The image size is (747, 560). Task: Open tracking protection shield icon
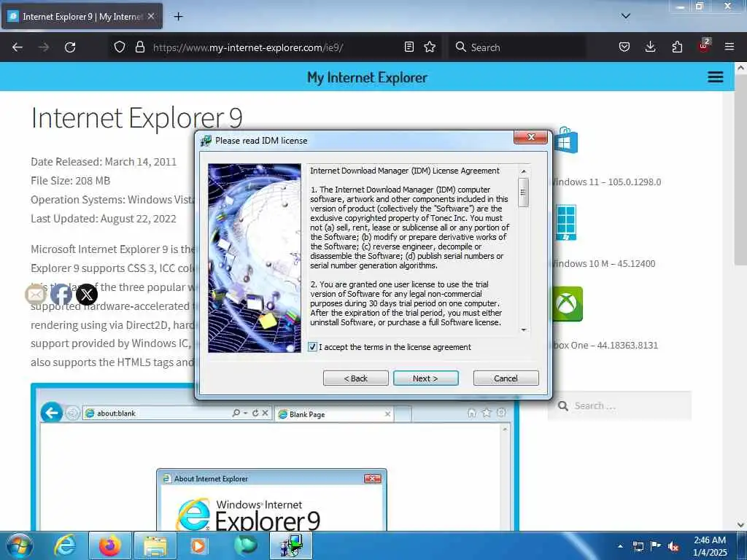120,47
